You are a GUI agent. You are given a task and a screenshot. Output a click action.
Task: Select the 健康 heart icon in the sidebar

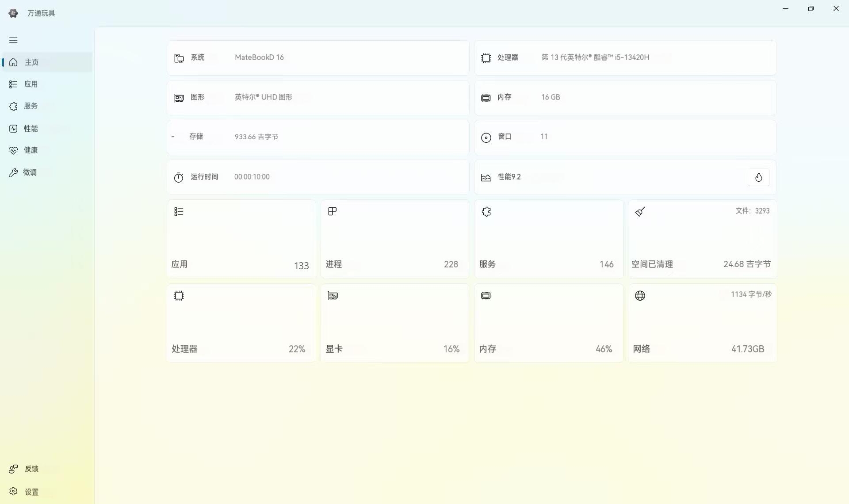pyautogui.click(x=13, y=150)
